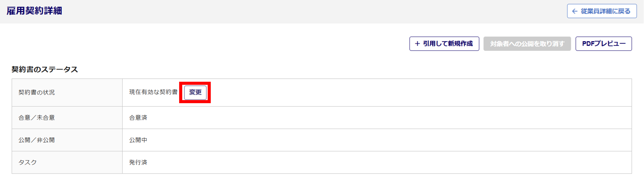644x178 pixels.
Task: Click blank space in the 発行済 row
Action: point(377,162)
